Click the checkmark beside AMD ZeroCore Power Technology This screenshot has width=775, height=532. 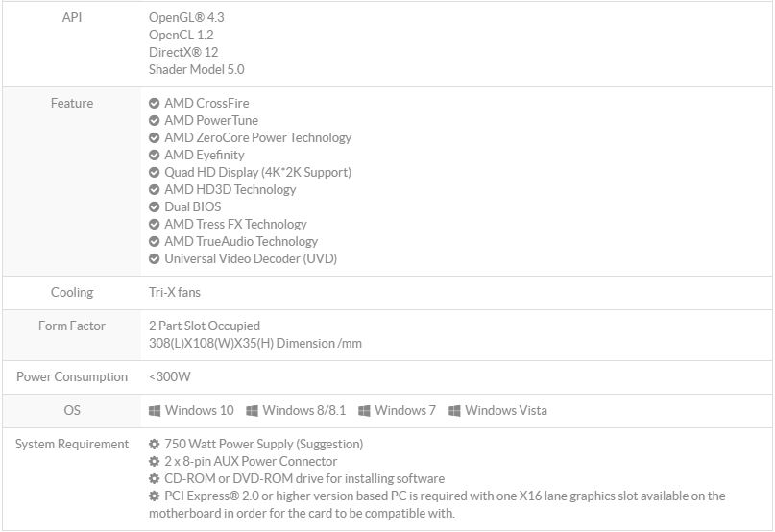(155, 138)
